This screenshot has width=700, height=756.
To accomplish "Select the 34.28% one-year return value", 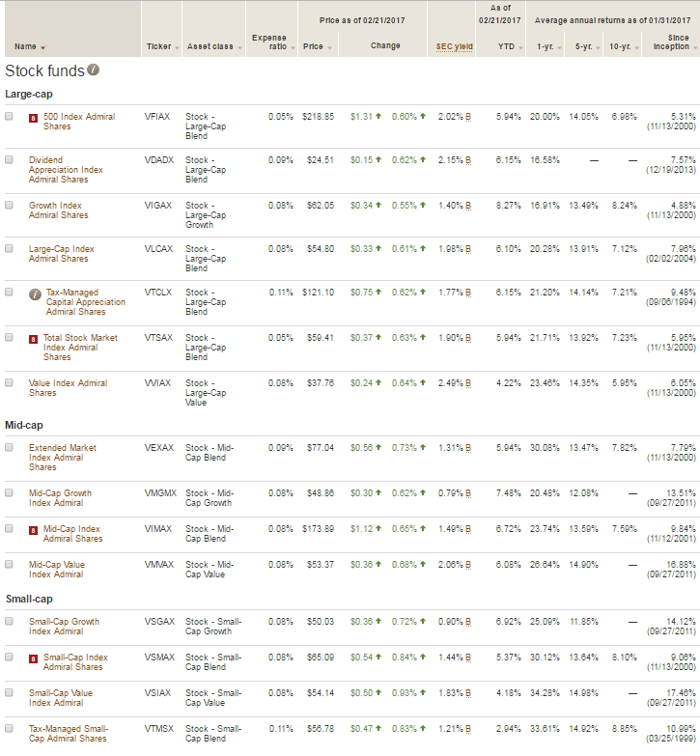I will (545, 693).
